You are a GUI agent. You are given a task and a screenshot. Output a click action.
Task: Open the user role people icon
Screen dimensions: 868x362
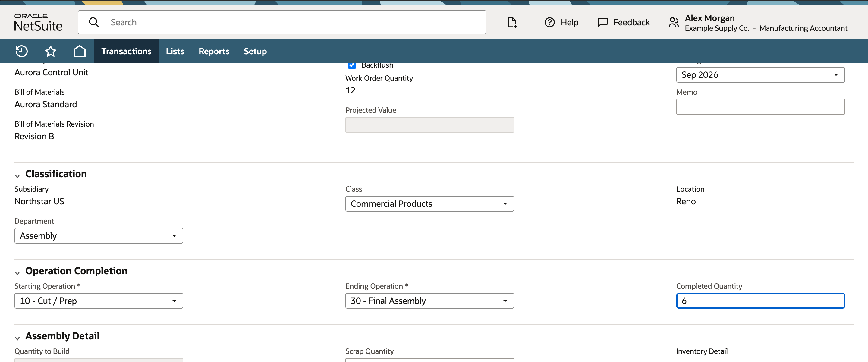click(674, 22)
